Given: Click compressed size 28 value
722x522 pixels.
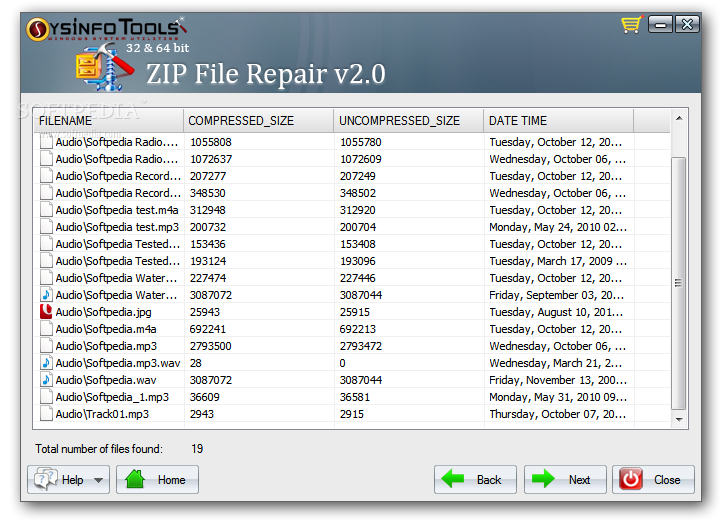Looking at the screenshot, I should pos(196,363).
